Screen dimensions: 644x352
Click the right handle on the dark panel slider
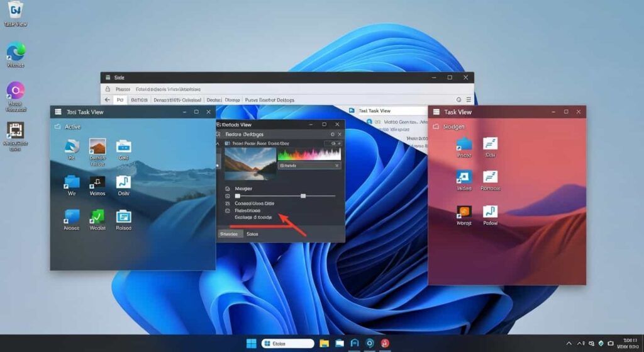303,196
